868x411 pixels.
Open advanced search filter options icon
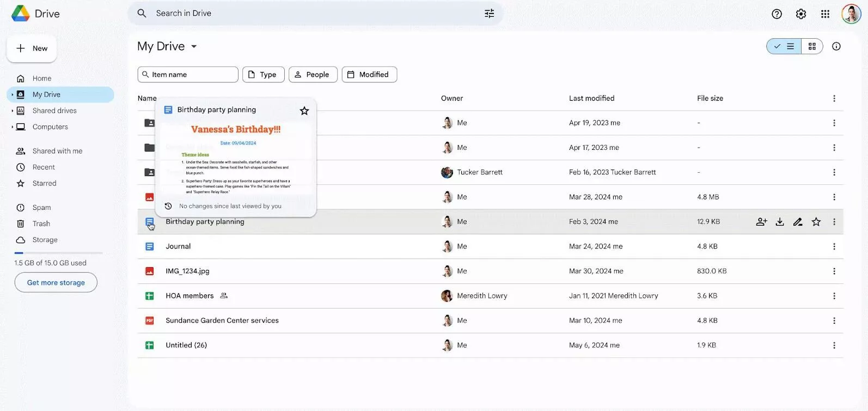(489, 13)
